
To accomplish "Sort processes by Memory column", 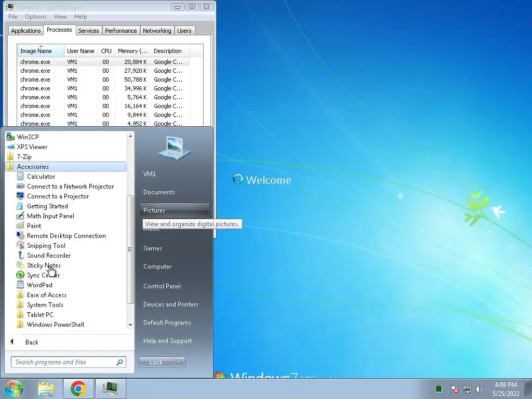I will point(132,51).
